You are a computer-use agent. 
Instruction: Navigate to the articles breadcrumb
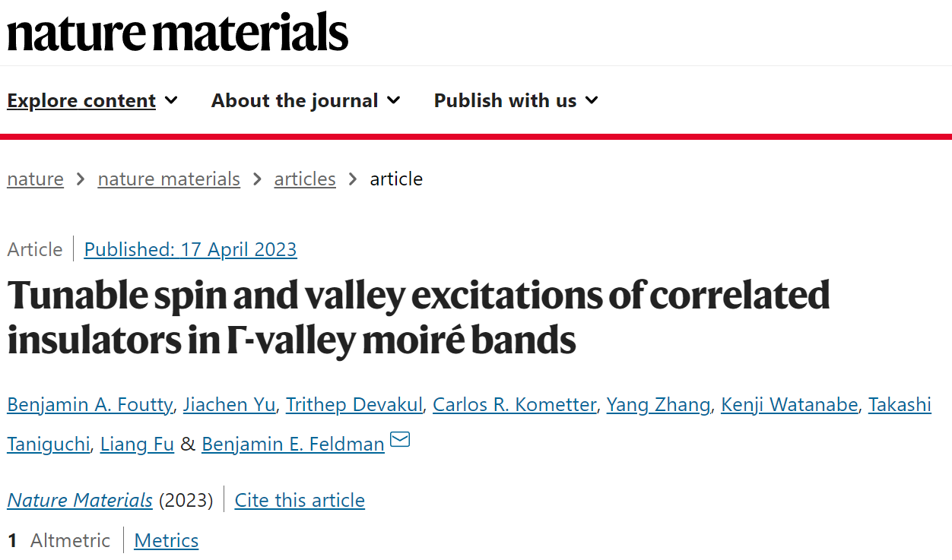point(305,179)
